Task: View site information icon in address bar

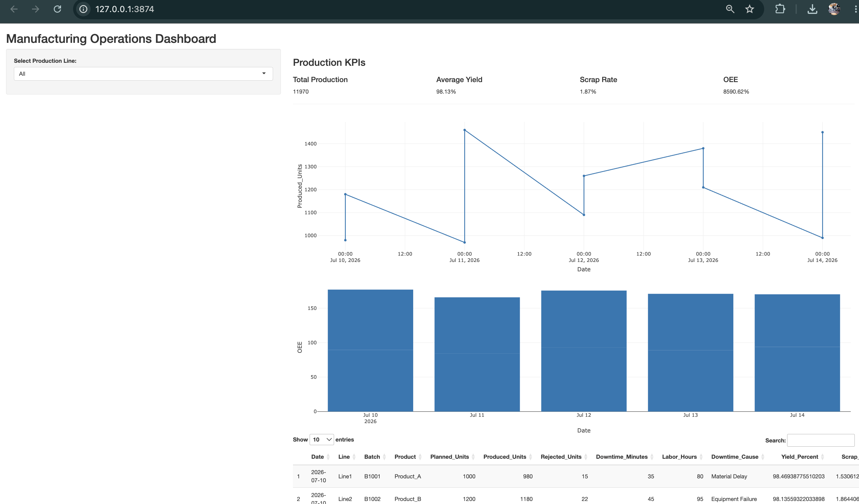Action: (x=83, y=9)
